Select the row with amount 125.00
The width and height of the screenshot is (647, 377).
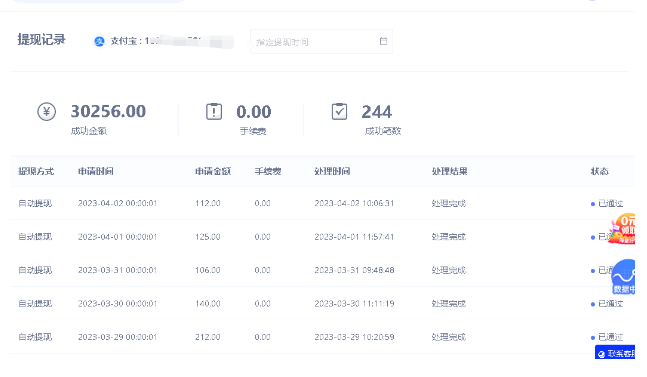[322, 237]
